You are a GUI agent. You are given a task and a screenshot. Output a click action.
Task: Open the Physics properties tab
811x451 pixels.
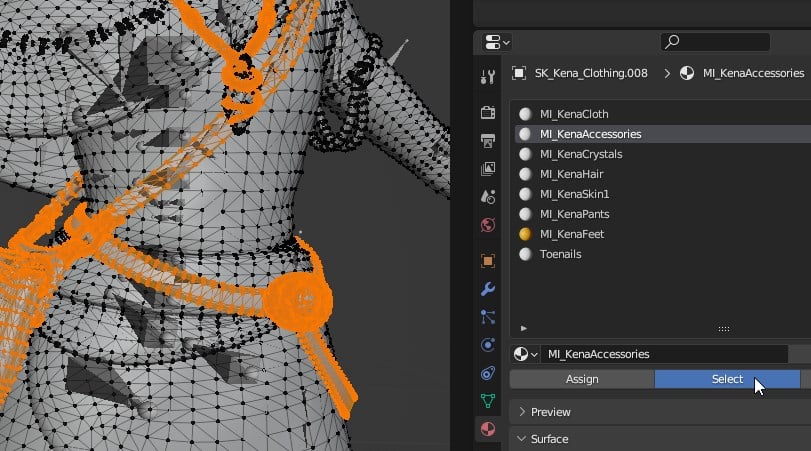pyautogui.click(x=488, y=345)
